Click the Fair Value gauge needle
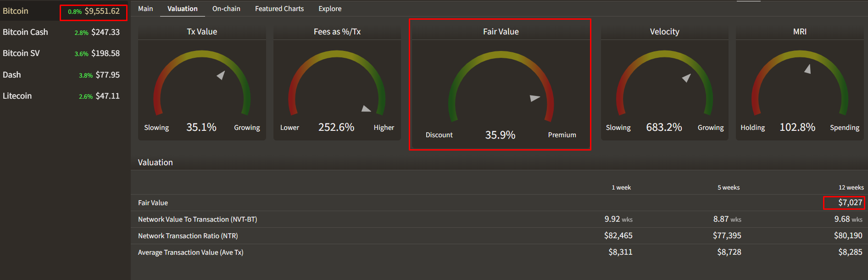 [x=535, y=98]
